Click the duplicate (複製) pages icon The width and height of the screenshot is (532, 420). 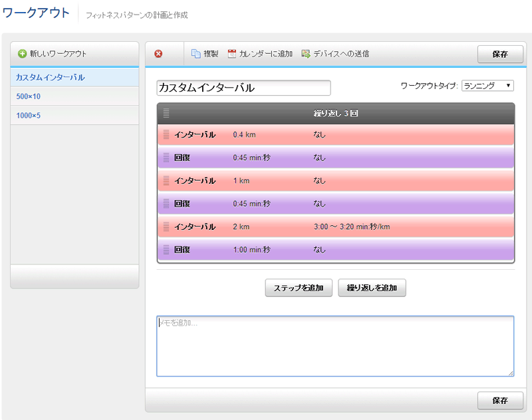(x=196, y=54)
